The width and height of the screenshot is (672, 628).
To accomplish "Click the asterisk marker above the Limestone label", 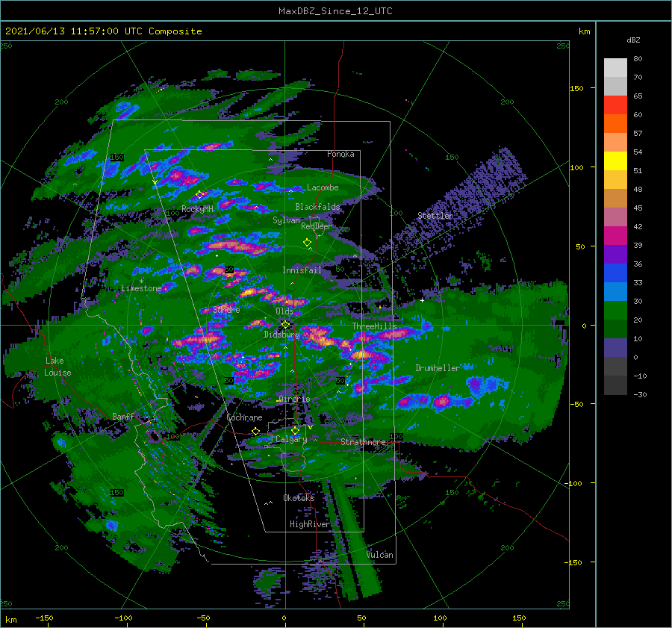I will [x=141, y=282].
